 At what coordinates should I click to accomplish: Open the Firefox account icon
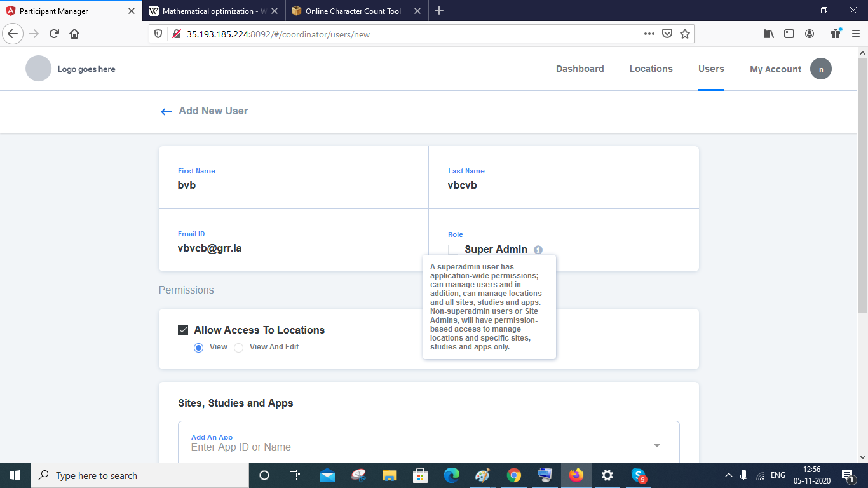tap(810, 34)
